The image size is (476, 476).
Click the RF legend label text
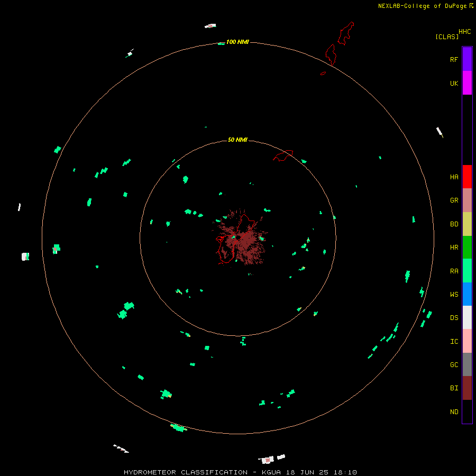(454, 59)
